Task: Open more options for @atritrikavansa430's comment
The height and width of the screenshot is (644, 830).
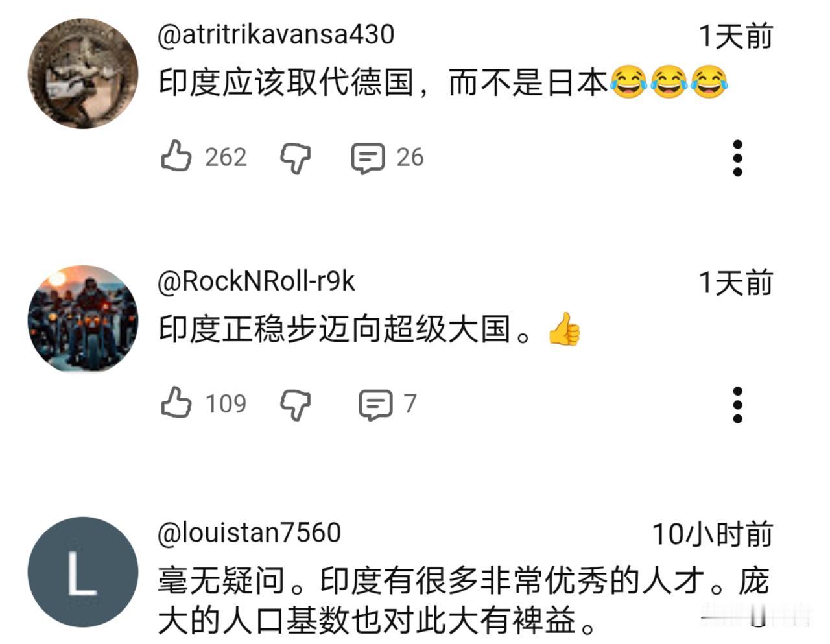Action: (737, 158)
